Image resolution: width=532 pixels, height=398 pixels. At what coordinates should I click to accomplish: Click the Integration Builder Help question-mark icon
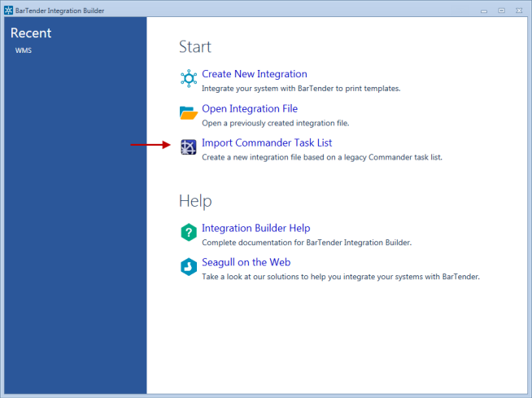[x=189, y=232]
